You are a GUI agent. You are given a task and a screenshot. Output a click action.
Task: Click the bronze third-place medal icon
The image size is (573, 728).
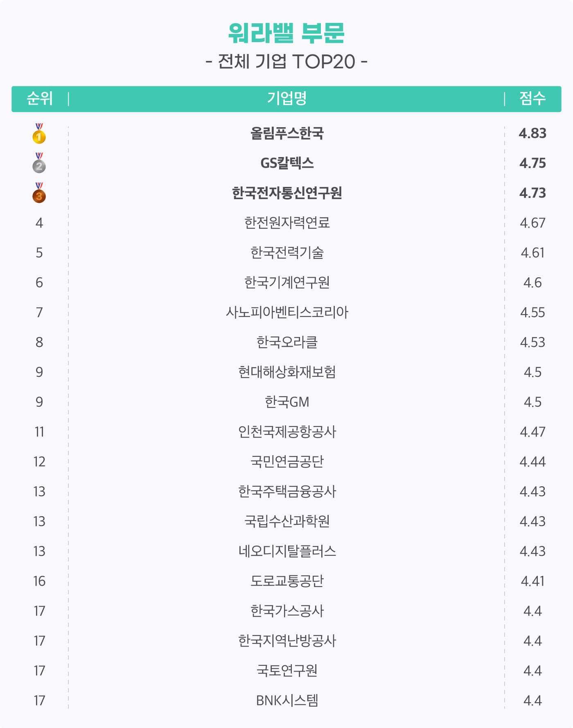pyautogui.click(x=39, y=193)
